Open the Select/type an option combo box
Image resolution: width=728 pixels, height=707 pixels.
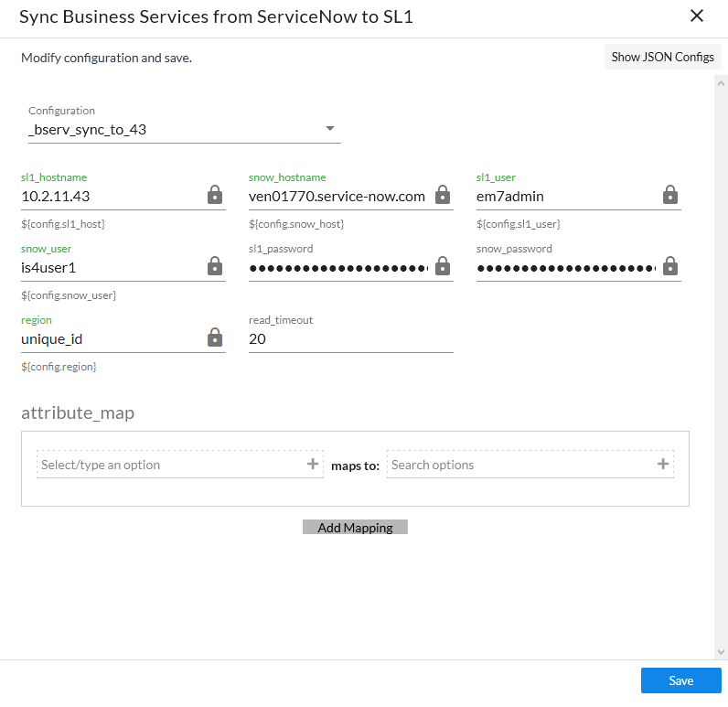pos(170,465)
